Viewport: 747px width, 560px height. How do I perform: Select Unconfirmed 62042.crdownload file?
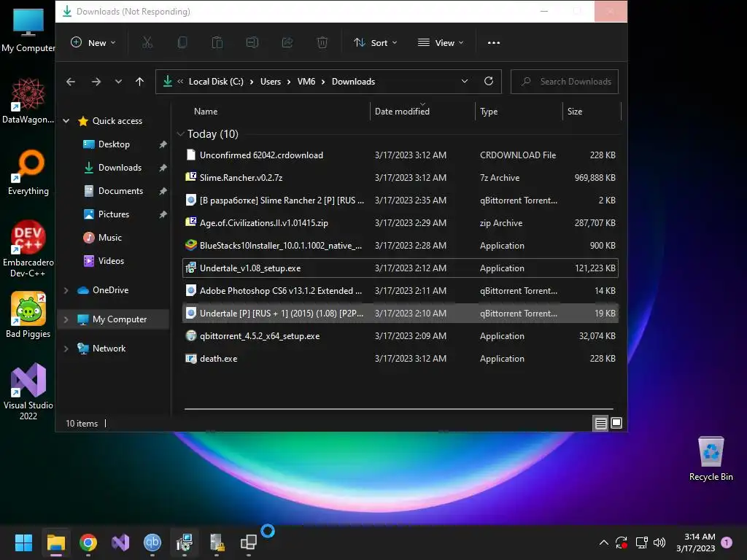(x=400, y=155)
